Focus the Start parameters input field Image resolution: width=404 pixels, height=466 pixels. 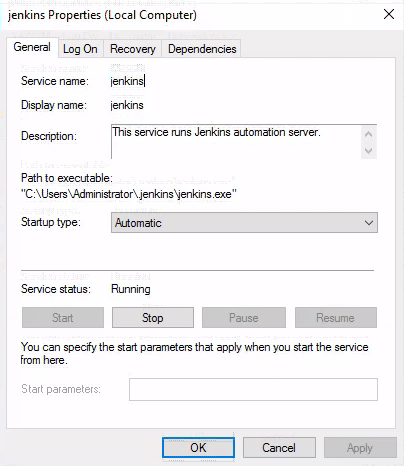coord(253,389)
